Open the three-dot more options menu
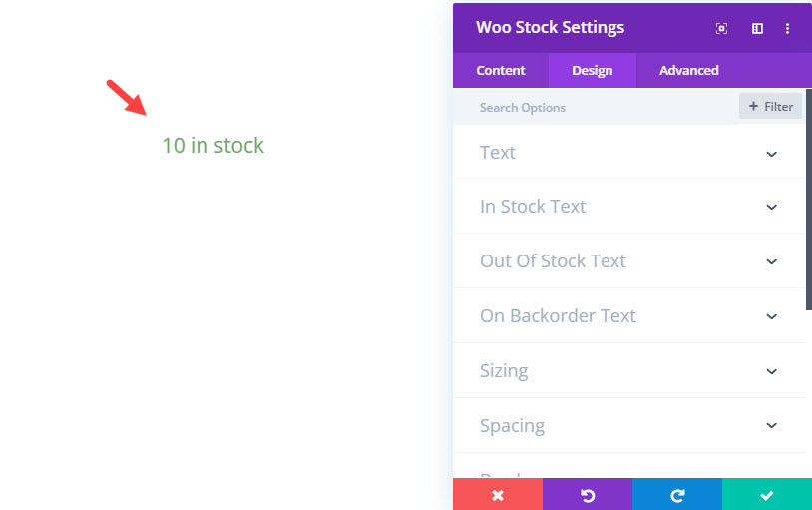Image resolution: width=812 pixels, height=510 pixels. coord(787,29)
